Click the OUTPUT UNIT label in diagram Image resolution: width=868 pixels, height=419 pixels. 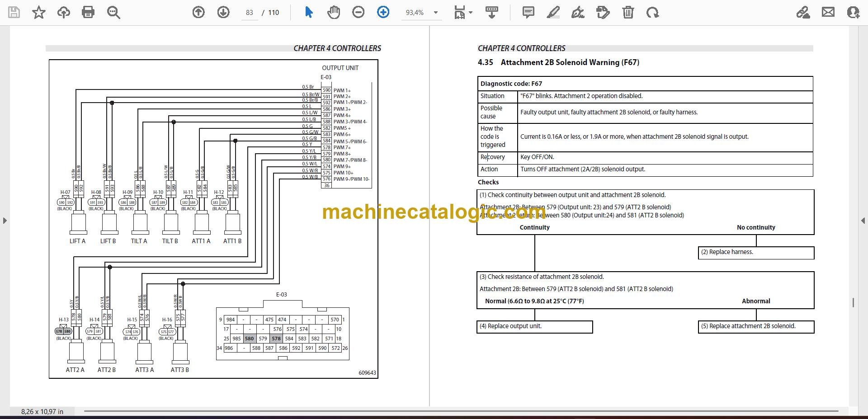[340, 68]
